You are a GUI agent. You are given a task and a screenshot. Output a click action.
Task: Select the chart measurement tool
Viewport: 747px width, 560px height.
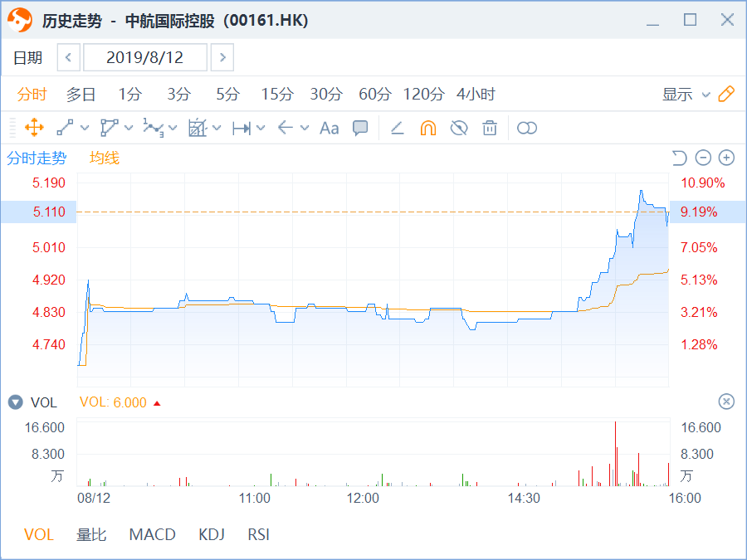point(198,128)
